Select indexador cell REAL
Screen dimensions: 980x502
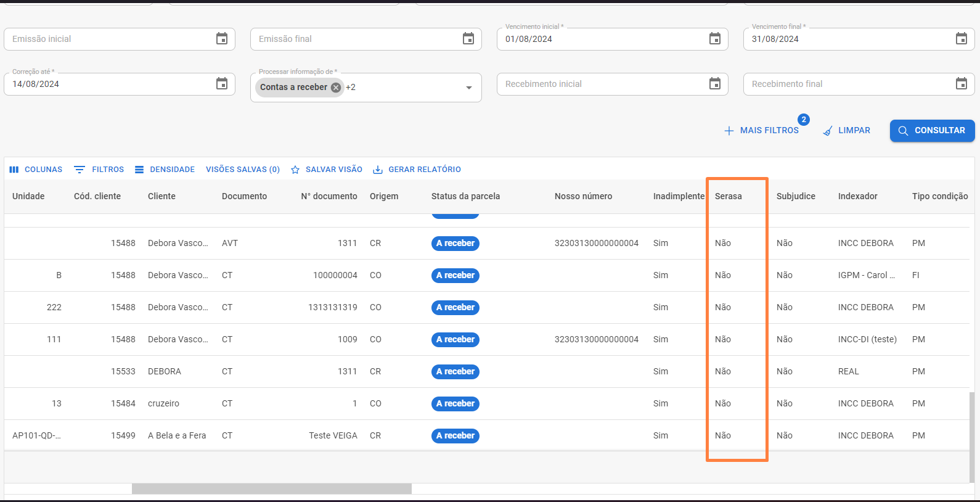point(849,371)
